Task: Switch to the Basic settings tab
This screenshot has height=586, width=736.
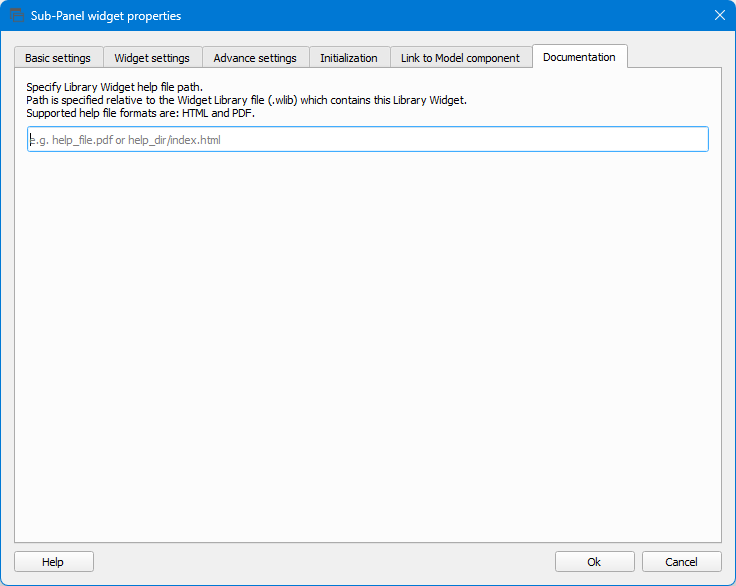Action: coord(58,58)
